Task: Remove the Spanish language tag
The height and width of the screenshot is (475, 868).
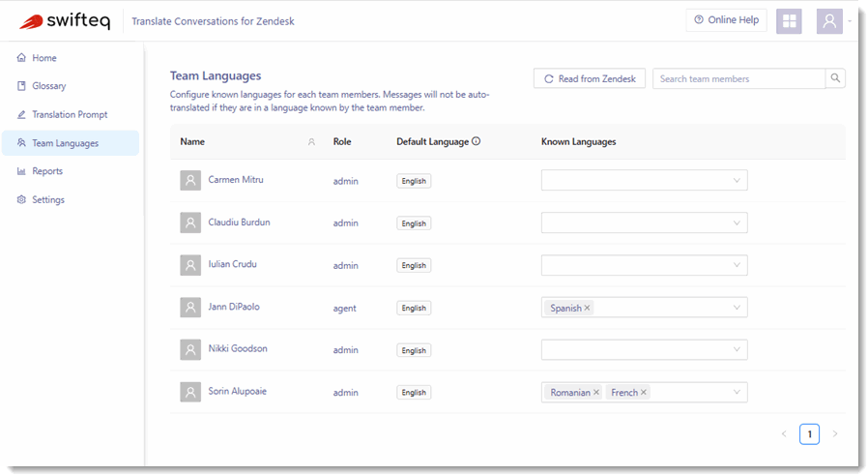Action: [x=588, y=308]
